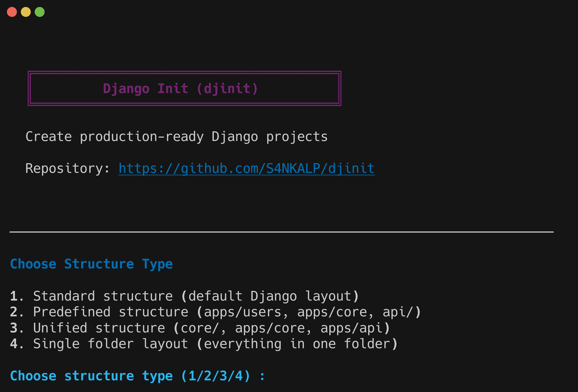Click the yellow minimize window button
This screenshot has width=578, height=392.
[26, 12]
